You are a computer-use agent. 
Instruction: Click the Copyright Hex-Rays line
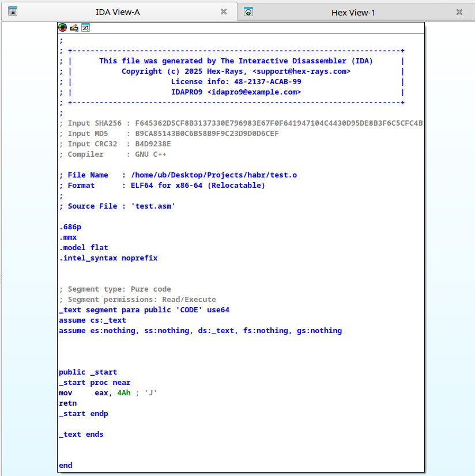[x=236, y=71]
